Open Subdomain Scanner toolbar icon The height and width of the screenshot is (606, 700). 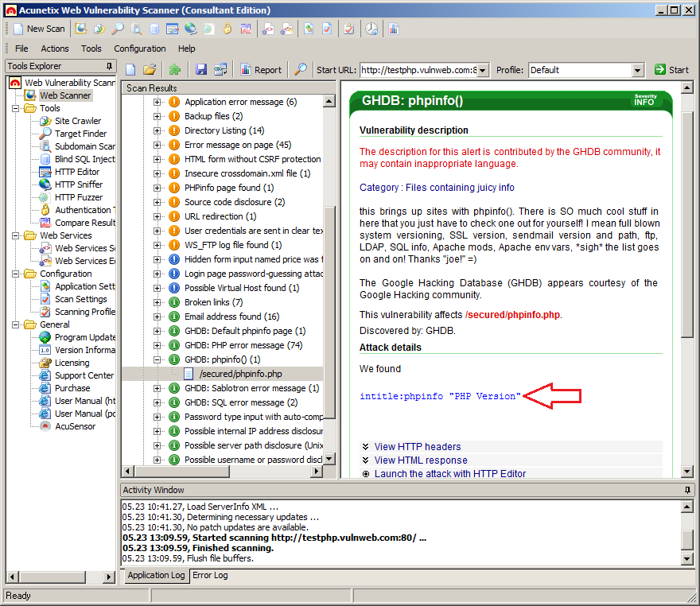136,29
